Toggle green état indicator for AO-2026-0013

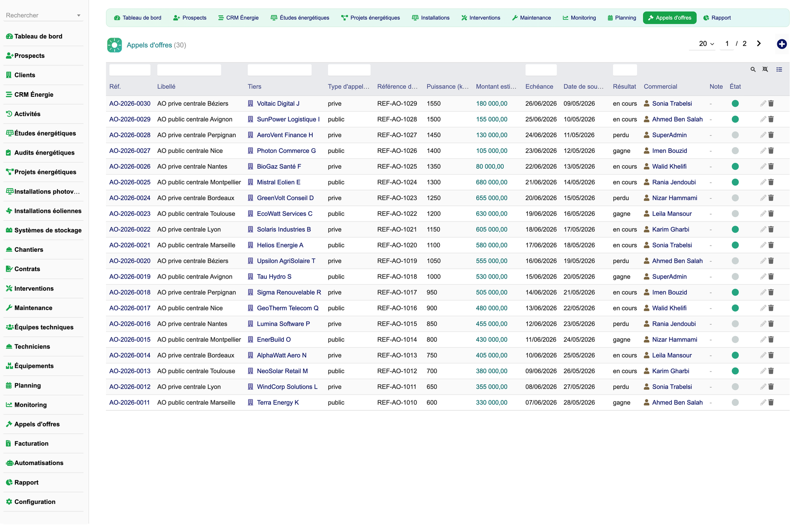coord(735,371)
